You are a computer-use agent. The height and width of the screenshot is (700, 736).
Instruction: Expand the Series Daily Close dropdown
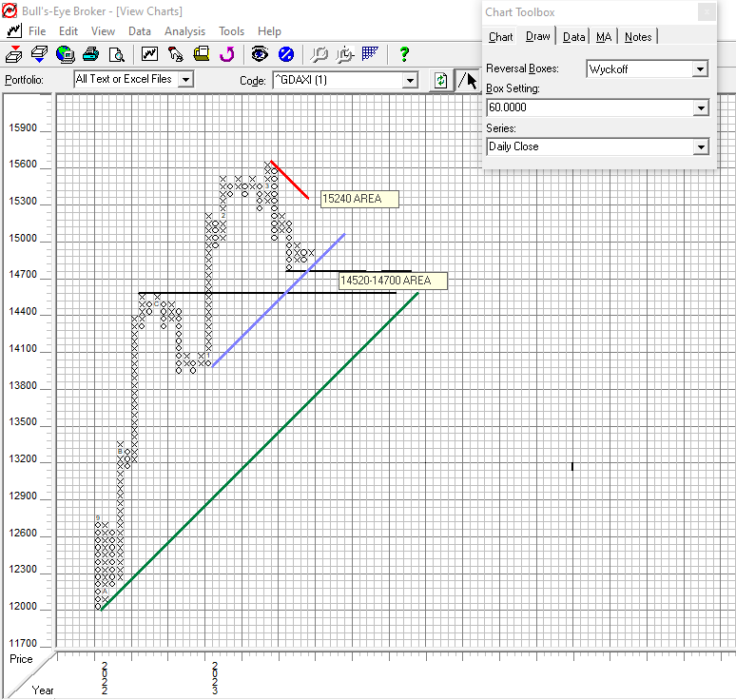(701, 147)
